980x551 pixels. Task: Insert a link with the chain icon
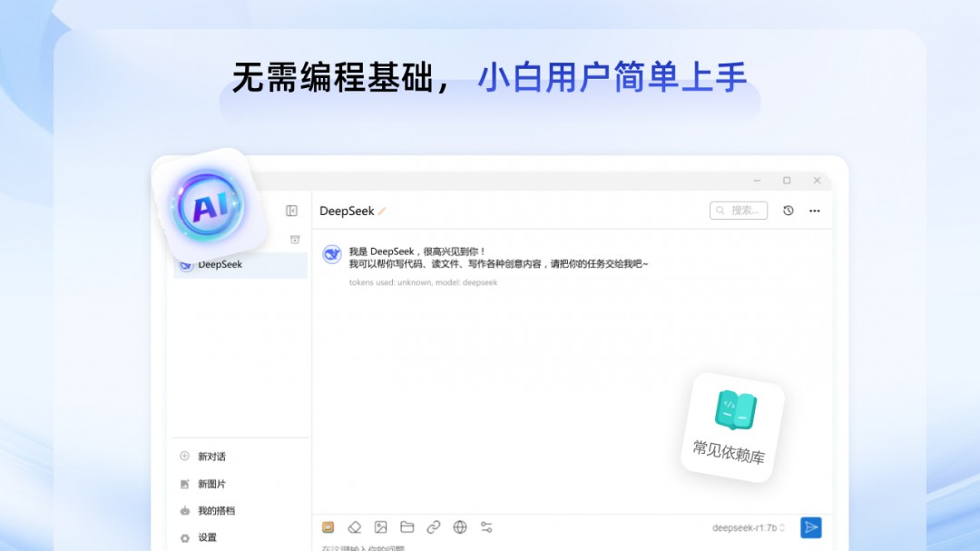(x=433, y=527)
